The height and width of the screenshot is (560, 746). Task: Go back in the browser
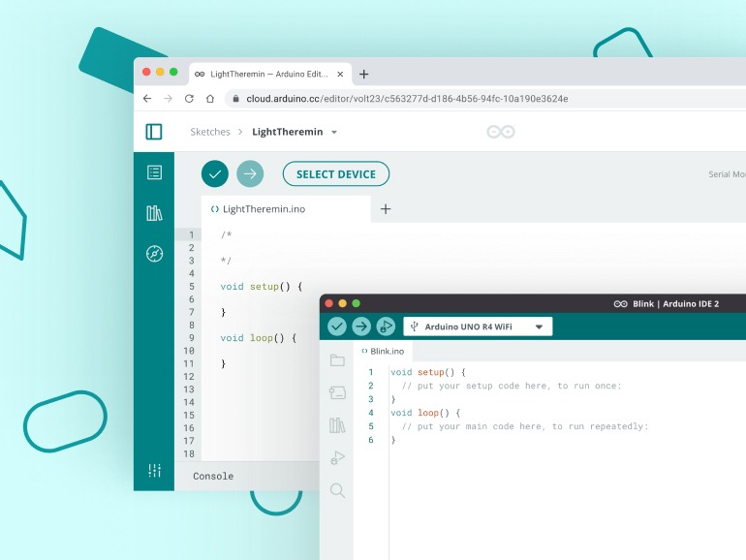click(147, 99)
